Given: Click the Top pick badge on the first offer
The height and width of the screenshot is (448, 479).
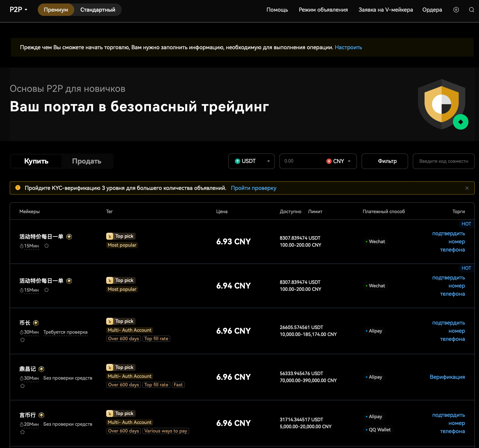Looking at the screenshot, I should (121, 236).
